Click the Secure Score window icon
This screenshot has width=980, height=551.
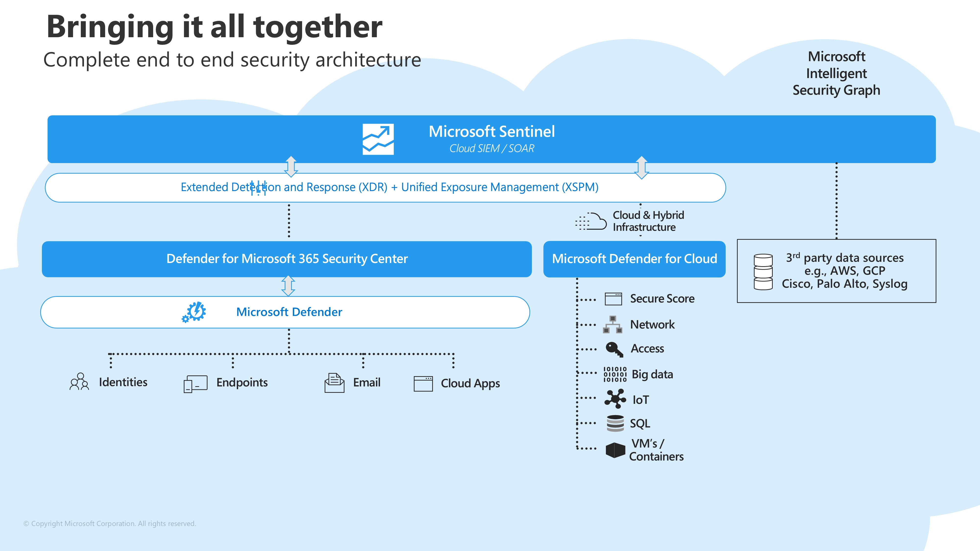click(x=613, y=299)
